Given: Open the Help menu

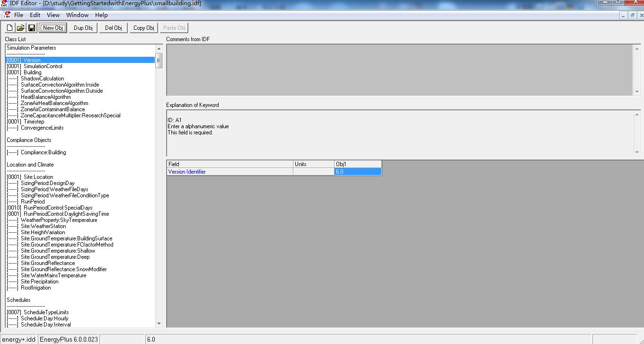Looking at the screenshot, I should pyautogui.click(x=101, y=15).
